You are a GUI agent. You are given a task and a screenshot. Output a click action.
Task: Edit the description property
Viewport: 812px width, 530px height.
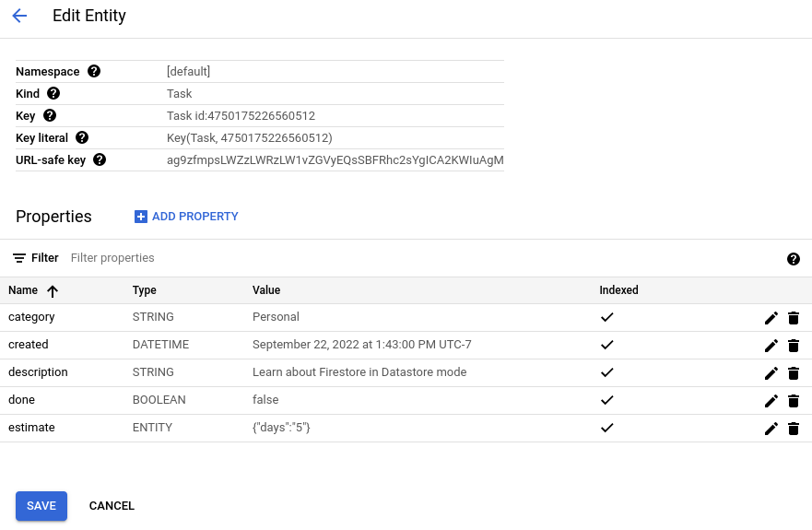click(771, 373)
